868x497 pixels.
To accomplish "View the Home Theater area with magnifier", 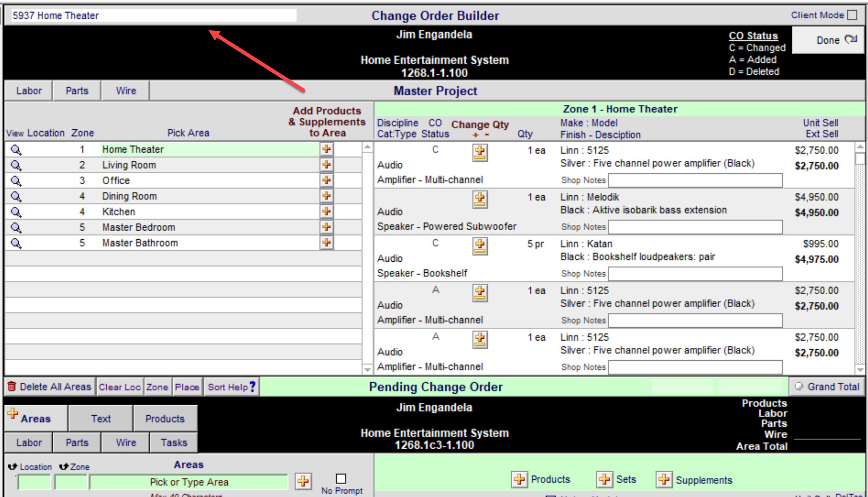I will pyautogui.click(x=16, y=150).
